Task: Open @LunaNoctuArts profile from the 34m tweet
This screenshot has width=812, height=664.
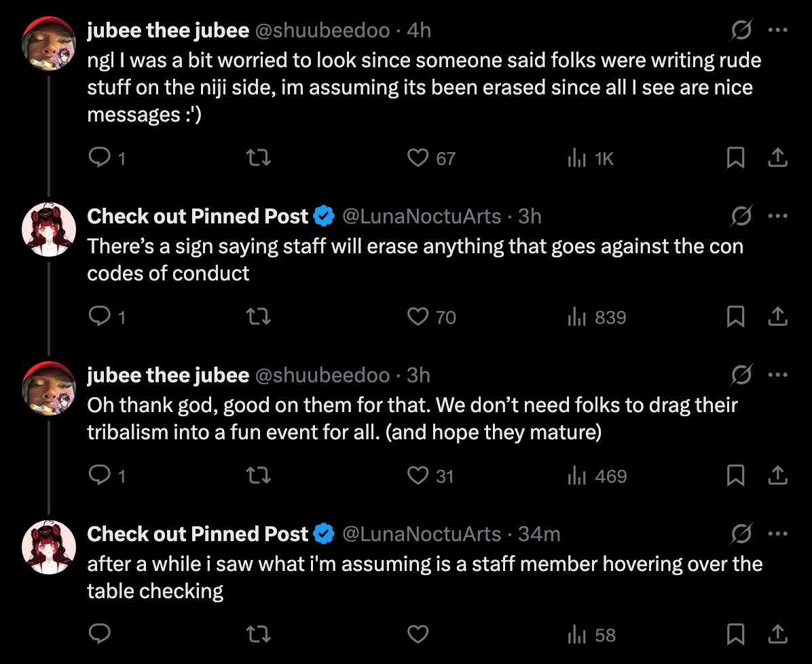Action: (421, 534)
